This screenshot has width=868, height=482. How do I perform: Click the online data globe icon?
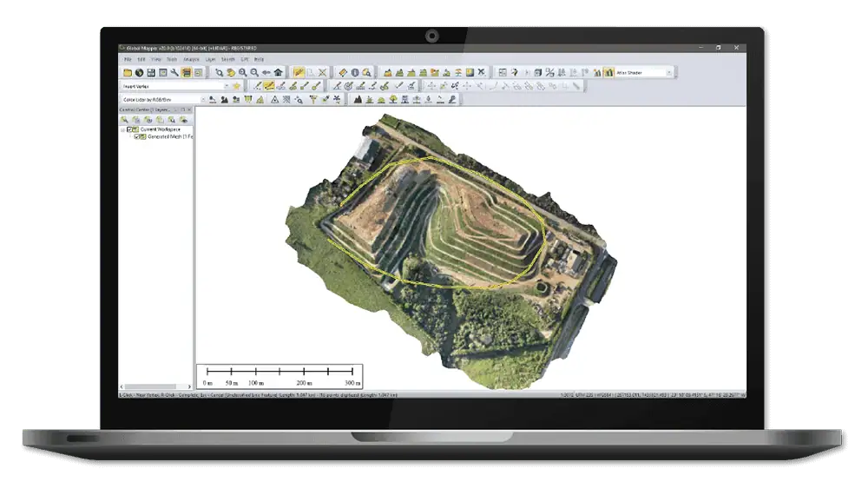(140, 73)
